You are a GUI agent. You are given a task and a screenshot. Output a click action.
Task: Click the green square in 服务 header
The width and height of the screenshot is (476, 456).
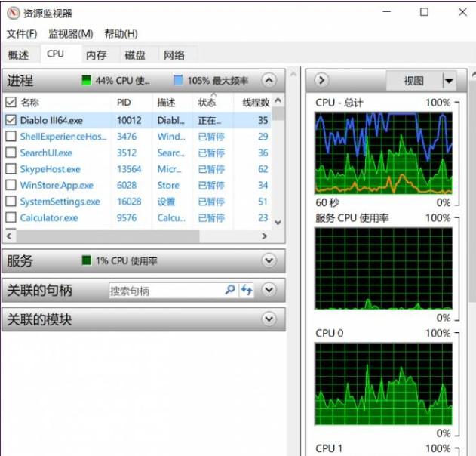click(x=86, y=260)
